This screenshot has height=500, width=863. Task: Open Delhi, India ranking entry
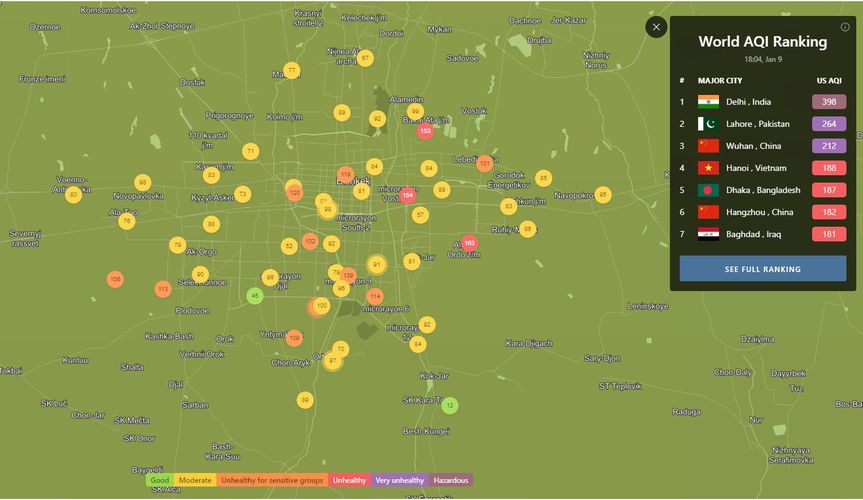tap(748, 102)
